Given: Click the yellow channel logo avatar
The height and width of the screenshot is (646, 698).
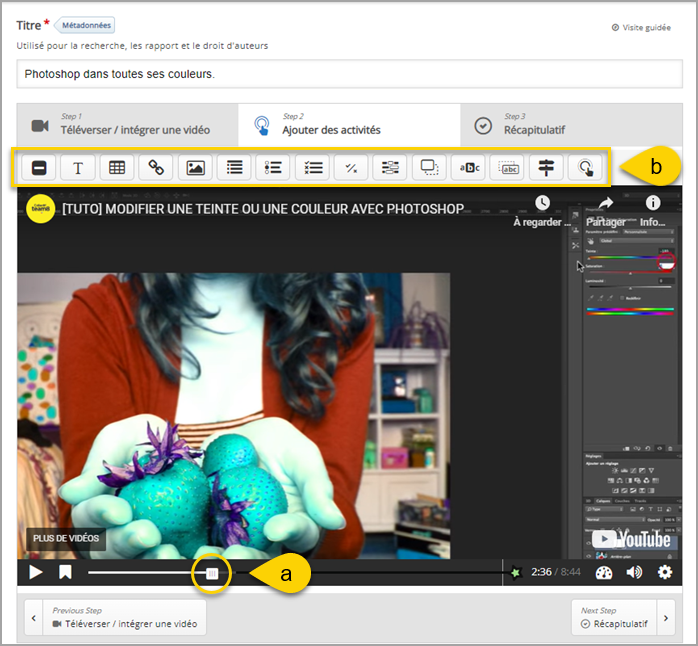Looking at the screenshot, I should point(41,208).
